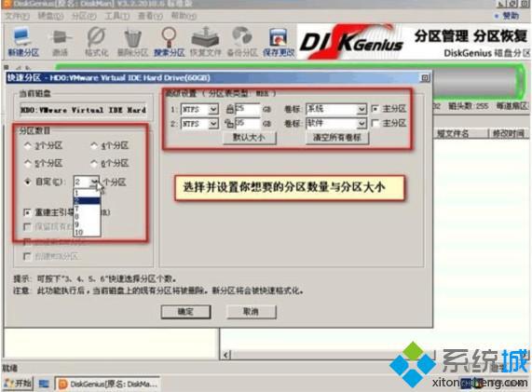This screenshot has width=532, height=392.
Task: Select the 3个分区 radio option
Action: (x=28, y=145)
